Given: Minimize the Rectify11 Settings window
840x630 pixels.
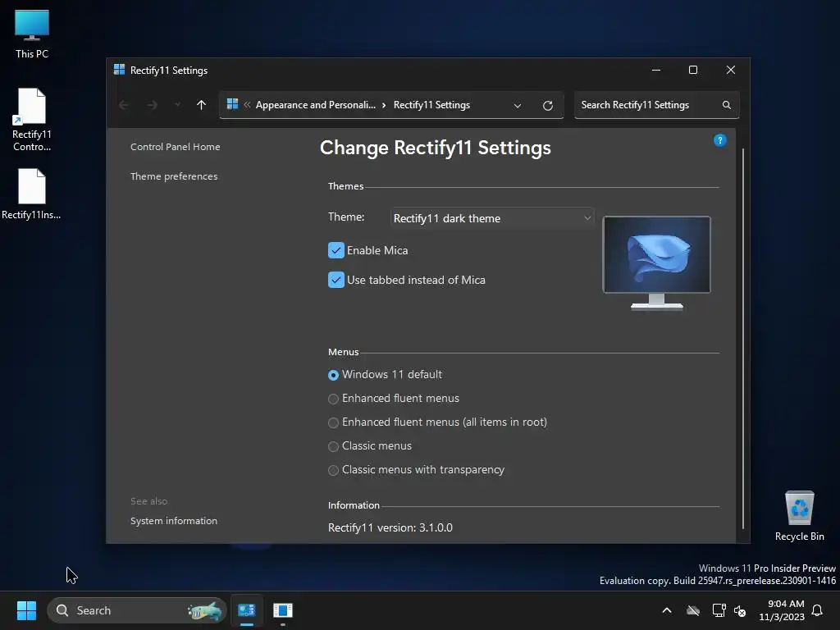Looking at the screenshot, I should click(x=656, y=71).
